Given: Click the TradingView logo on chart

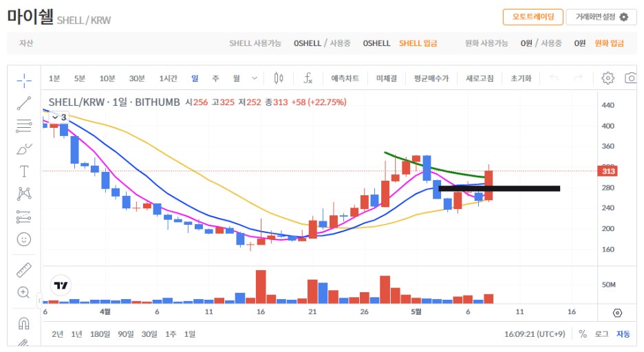Looking at the screenshot, I should 61,285.
